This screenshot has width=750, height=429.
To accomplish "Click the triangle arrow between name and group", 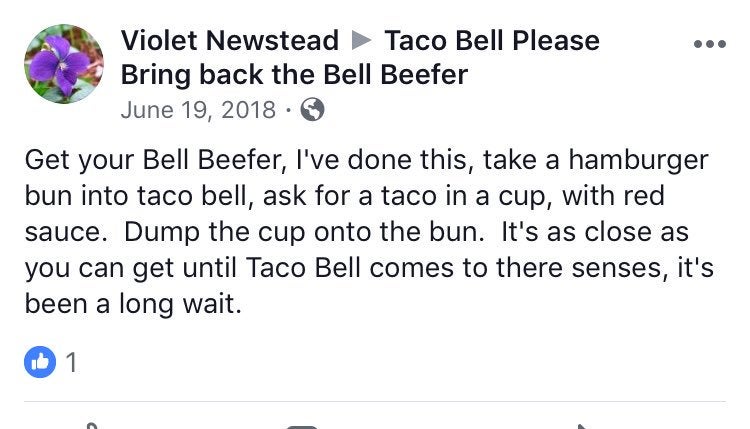I will (361, 40).
